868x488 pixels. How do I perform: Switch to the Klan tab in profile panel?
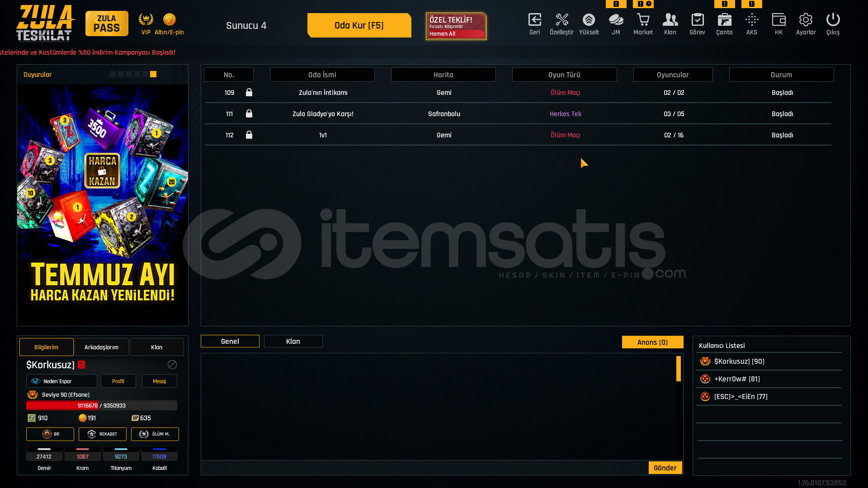point(157,347)
